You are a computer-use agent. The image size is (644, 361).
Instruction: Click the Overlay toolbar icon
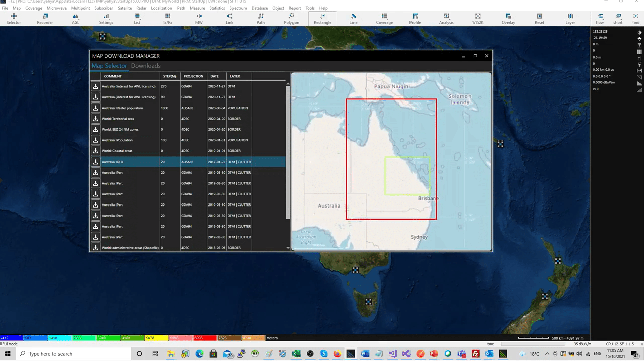coord(508,19)
